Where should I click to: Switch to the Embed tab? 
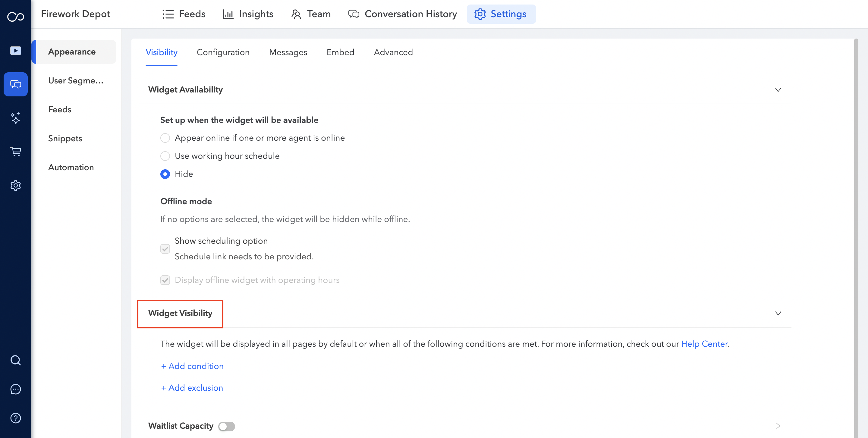340,52
